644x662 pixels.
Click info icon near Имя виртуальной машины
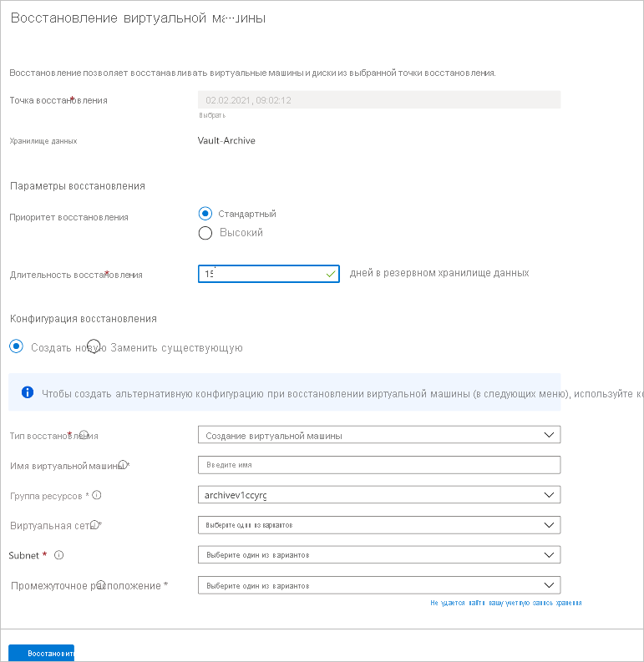click(x=123, y=464)
